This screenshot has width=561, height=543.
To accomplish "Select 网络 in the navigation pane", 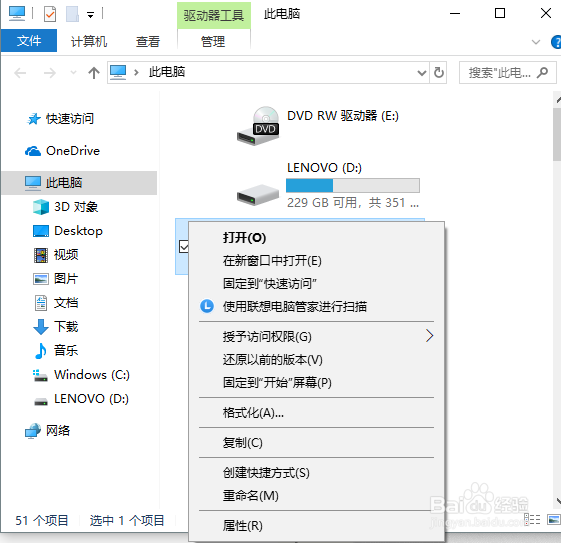I will tap(47, 431).
